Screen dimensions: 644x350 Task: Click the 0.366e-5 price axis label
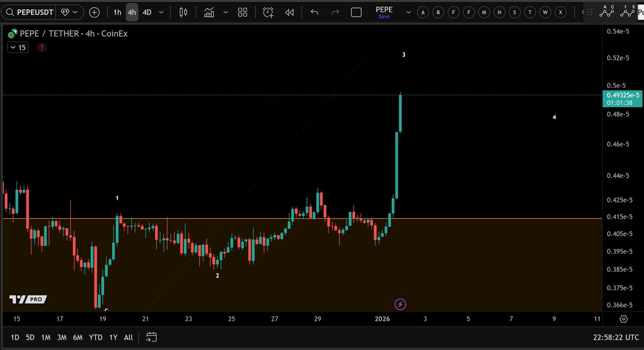coord(619,305)
